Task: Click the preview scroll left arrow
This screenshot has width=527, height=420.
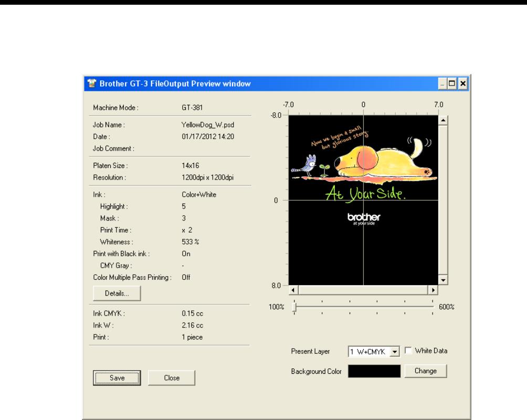Action: [x=293, y=290]
